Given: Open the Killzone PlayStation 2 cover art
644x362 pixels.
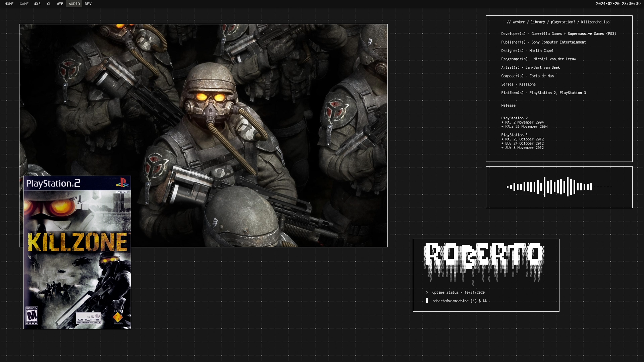Looking at the screenshot, I should pyautogui.click(x=77, y=252).
